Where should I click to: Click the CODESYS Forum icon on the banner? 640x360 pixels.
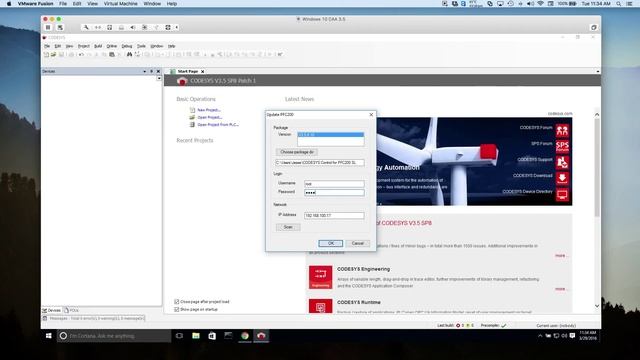click(x=562, y=131)
